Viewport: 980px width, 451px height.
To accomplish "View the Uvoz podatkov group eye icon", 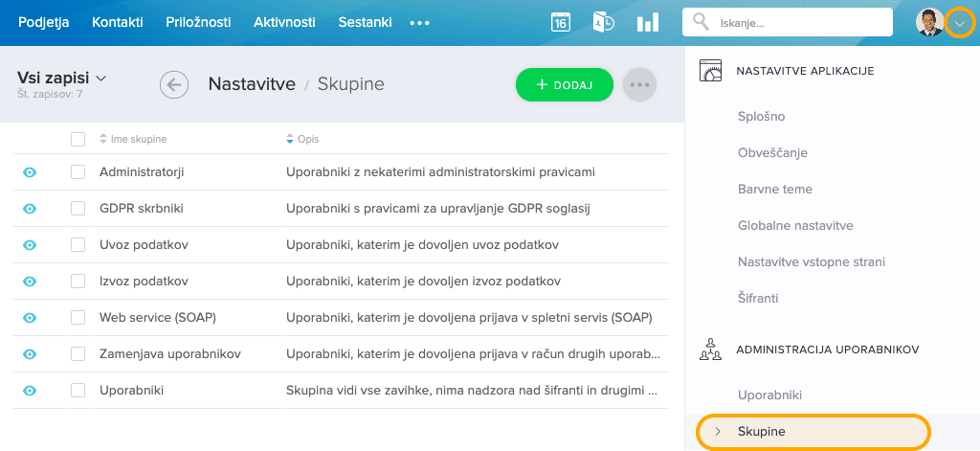I will (x=30, y=245).
